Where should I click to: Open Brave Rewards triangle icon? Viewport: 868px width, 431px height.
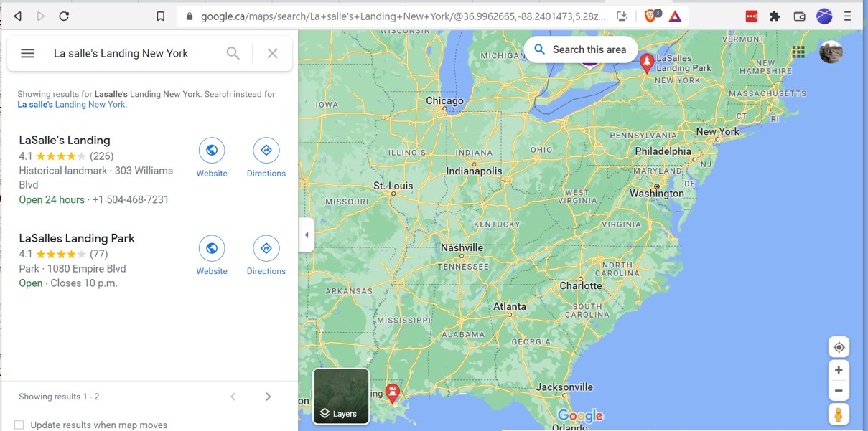675,16
